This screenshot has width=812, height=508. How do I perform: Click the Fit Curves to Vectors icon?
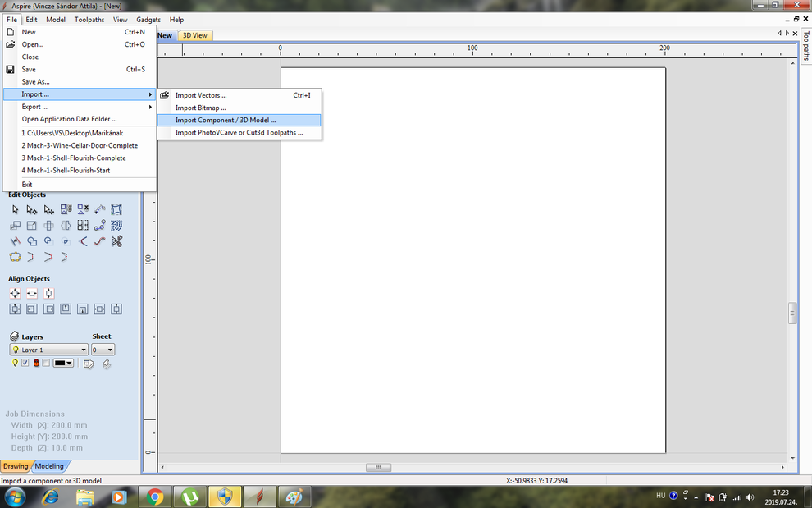point(100,241)
